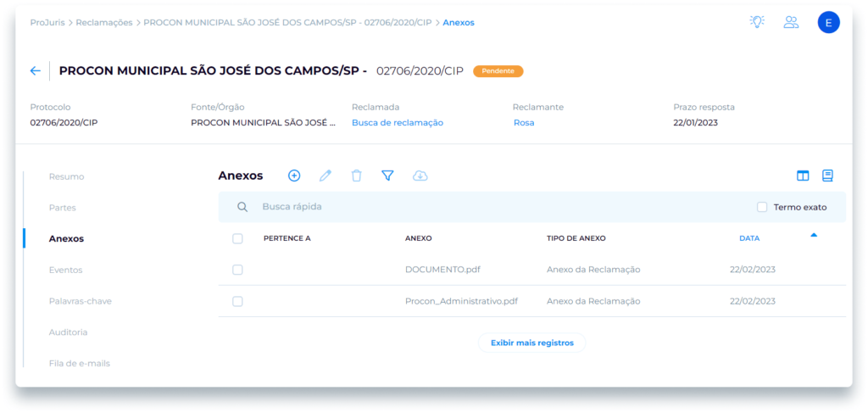868x413 pixels.
Task: Click the back arrow icon
Action: (35, 71)
